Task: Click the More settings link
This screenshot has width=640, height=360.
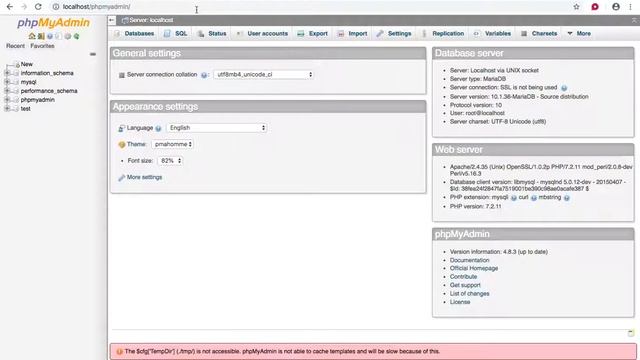Action: click(144, 177)
